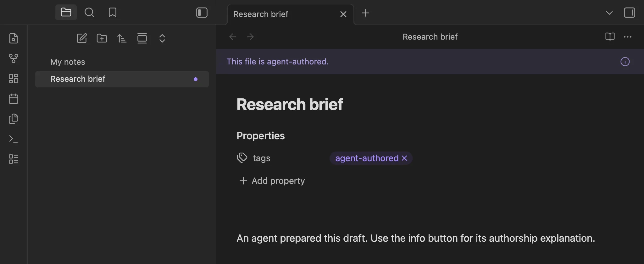Open graph view ribbon icon
This screenshot has width=644, height=264.
[x=14, y=58]
